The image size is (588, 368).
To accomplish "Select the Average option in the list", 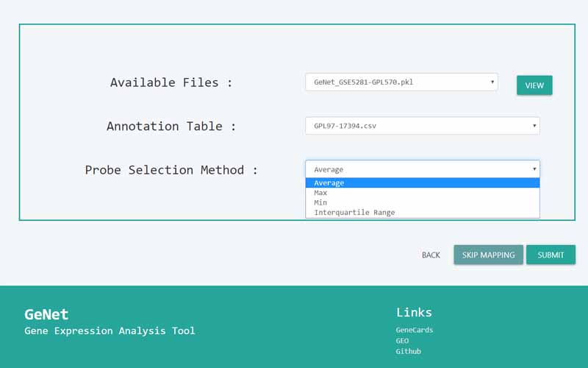I will point(422,183).
